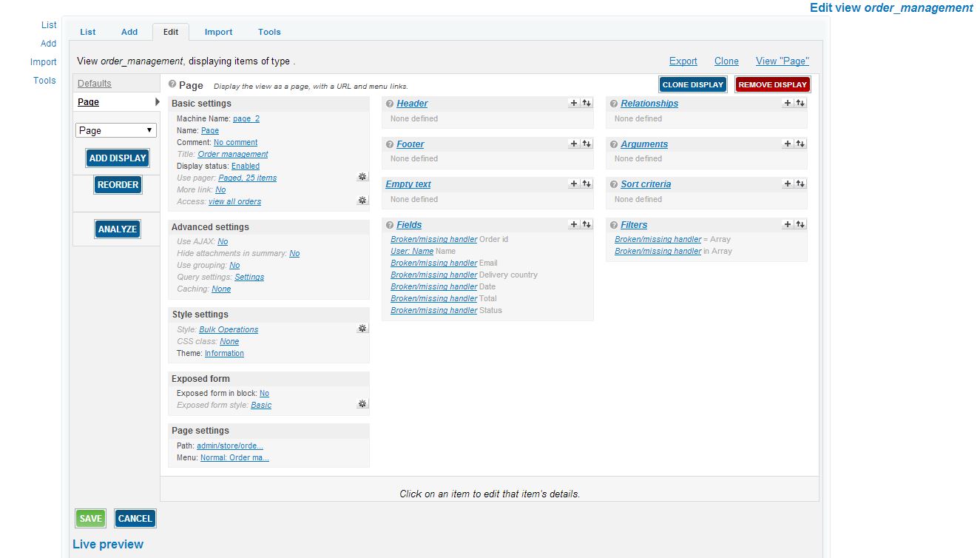Click the Export link

(x=683, y=61)
